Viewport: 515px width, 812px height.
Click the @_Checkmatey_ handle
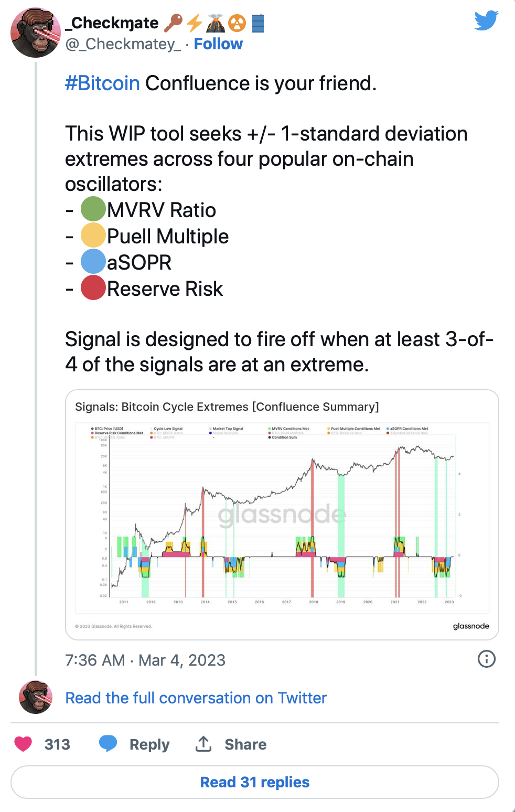coord(123,44)
